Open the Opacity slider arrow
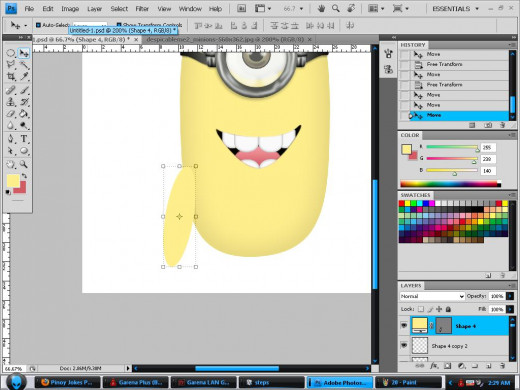Viewport: 520px width, 390px height. pyautogui.click(x=510, y=296)
